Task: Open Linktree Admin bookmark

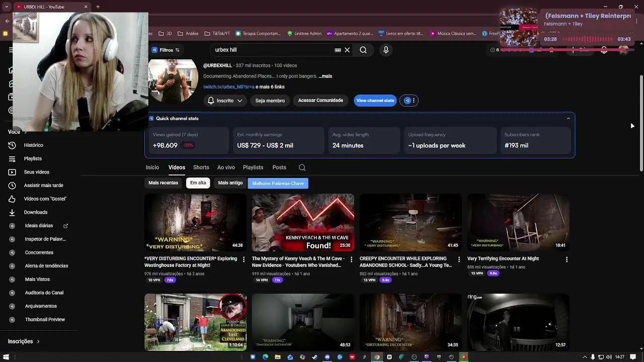Action: 304,34
